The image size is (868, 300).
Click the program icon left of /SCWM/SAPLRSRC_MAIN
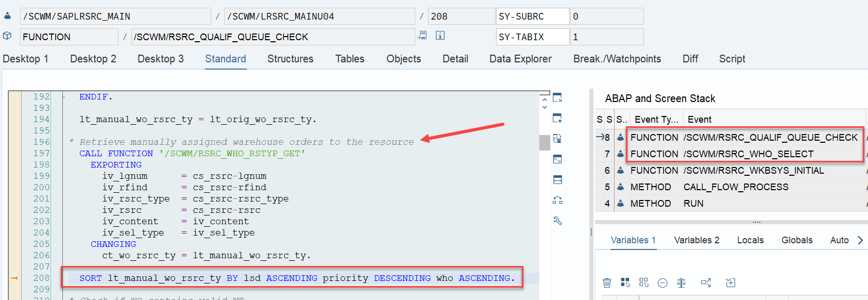[x=7, y=15]
